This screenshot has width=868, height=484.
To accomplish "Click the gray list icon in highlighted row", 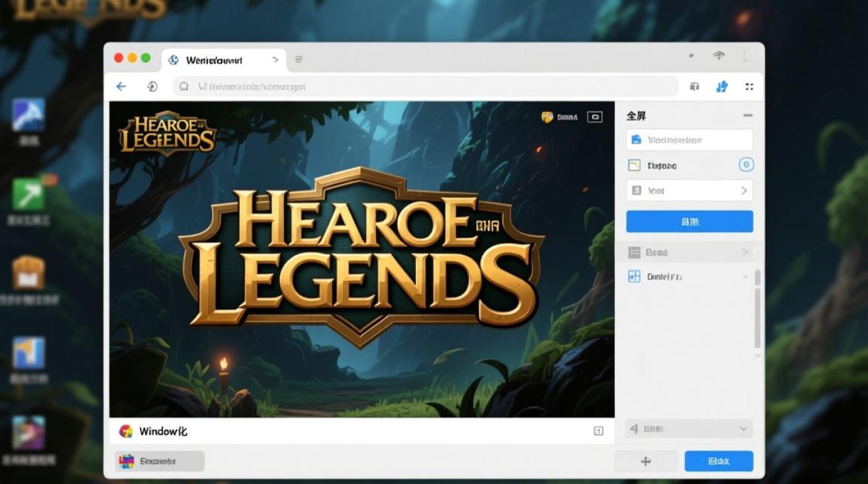I will (634, 252).
